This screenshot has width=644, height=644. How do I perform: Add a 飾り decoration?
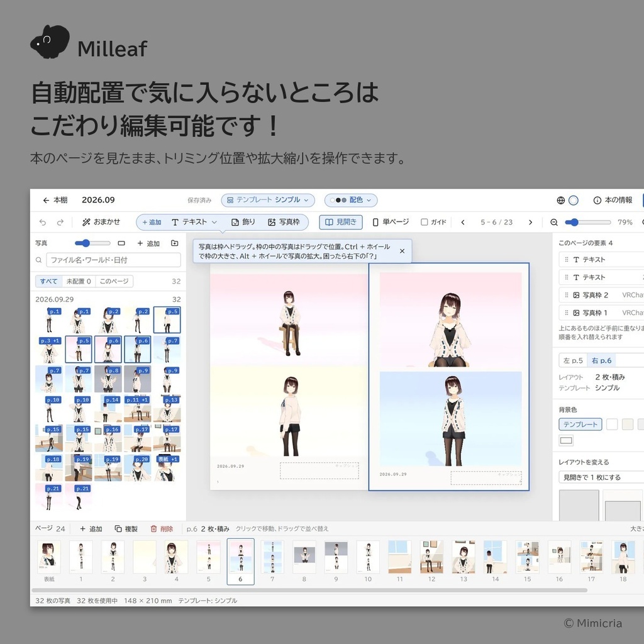pyautogui.click(x=243, y=222)
